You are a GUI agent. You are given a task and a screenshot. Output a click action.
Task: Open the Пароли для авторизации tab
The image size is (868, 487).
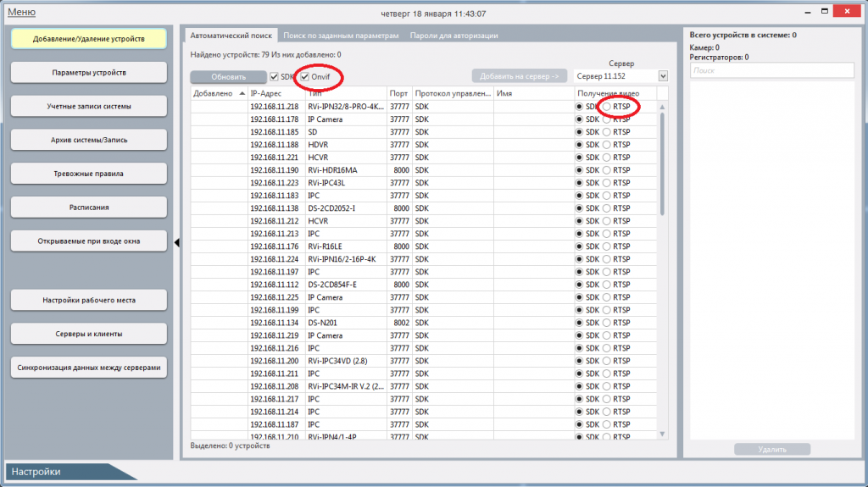pos(453,36)
